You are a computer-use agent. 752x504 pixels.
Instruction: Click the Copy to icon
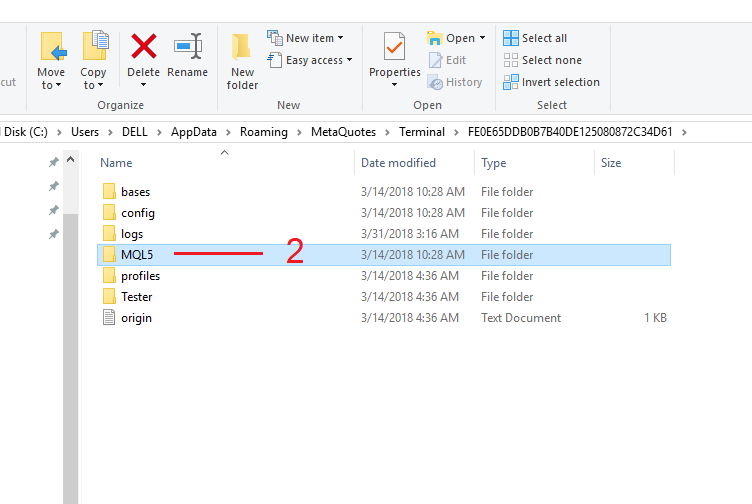[94, 47]
